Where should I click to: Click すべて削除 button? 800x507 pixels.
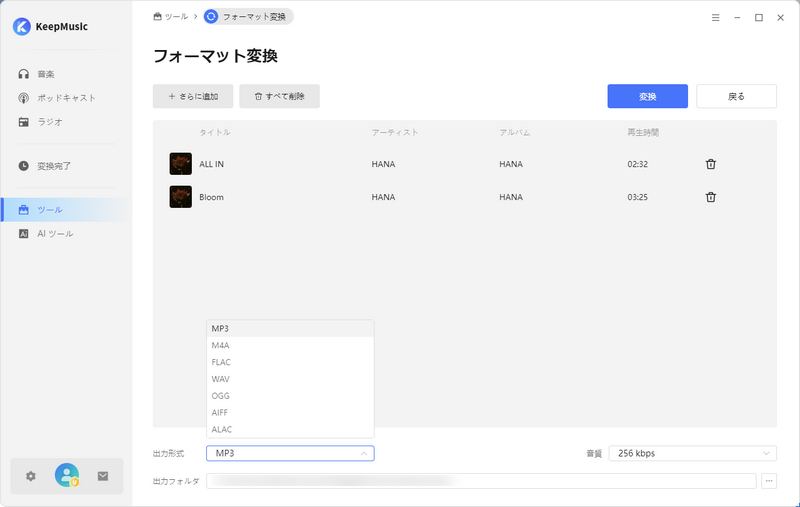click(x=280, y=96)
